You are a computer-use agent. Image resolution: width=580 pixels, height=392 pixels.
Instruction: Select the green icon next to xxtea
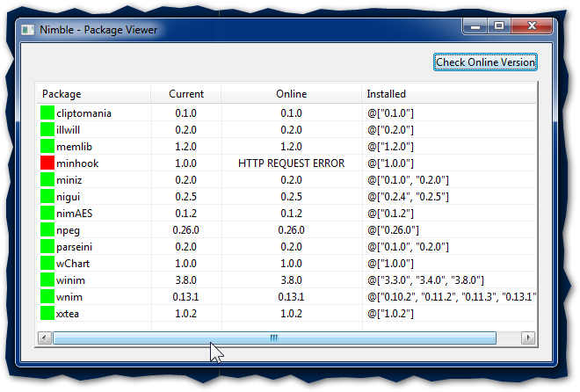click(x=47, y=314)
